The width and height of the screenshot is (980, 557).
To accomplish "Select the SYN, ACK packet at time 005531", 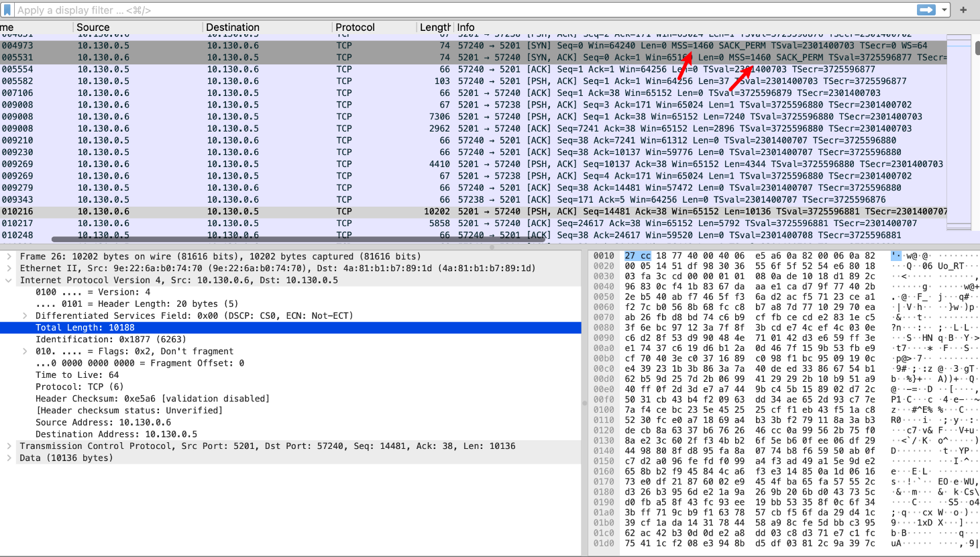I will [474, 58].
